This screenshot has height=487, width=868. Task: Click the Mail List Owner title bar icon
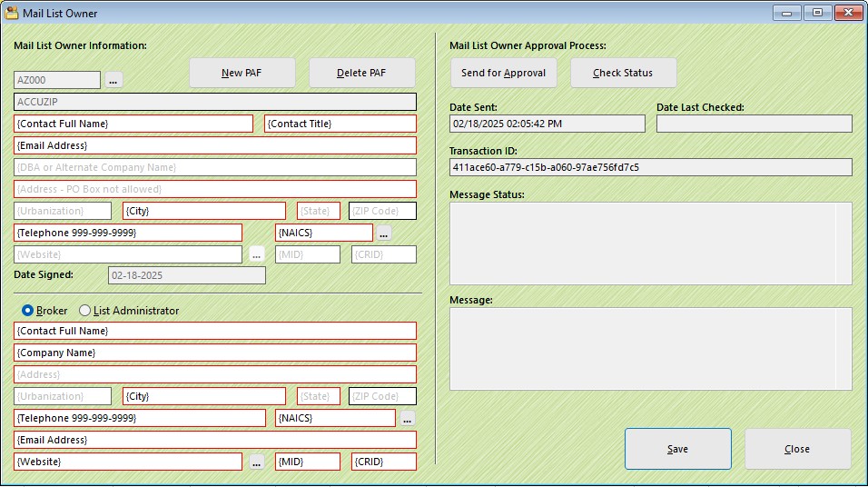pos(11,12)
